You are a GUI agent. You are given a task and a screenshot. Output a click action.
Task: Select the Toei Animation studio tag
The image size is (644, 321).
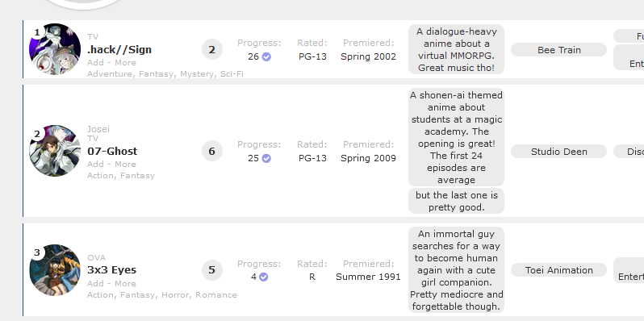pyautogui.click(x=558, y=270)
